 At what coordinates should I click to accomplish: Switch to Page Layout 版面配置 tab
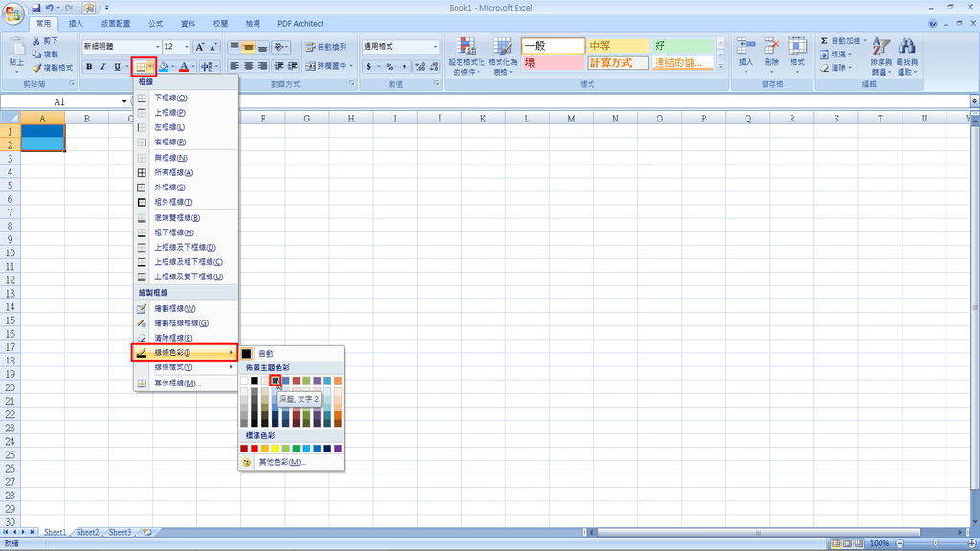click(x=116, y=24)
